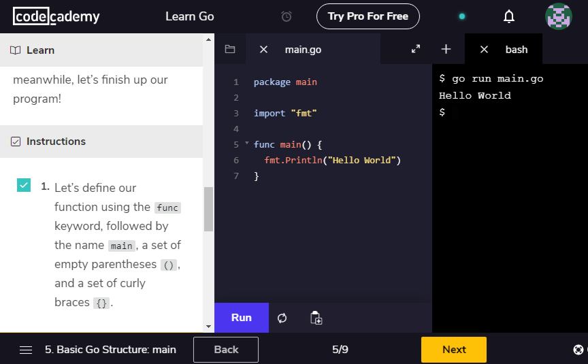Toggle the checkpoint 1 completed checkbox

coord(24,185)
